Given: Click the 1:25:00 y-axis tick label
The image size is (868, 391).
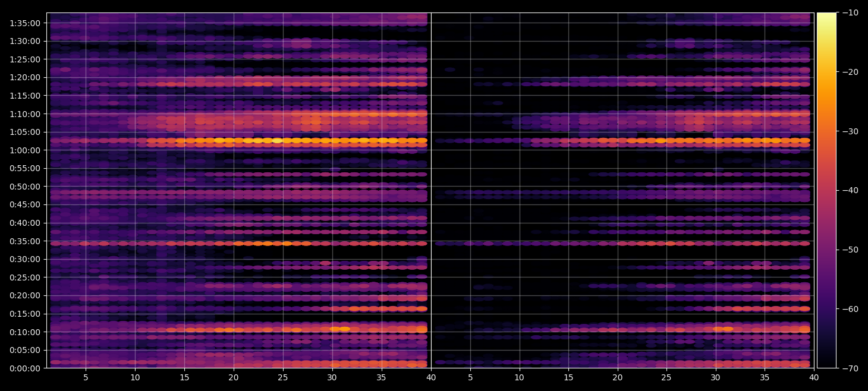Looking at the screenshot, I should point(26,59).
